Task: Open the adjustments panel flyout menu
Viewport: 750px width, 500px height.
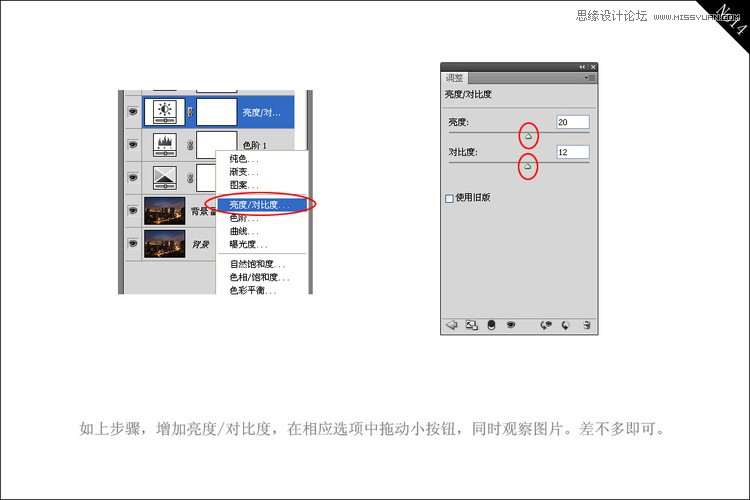Action: 590,78
